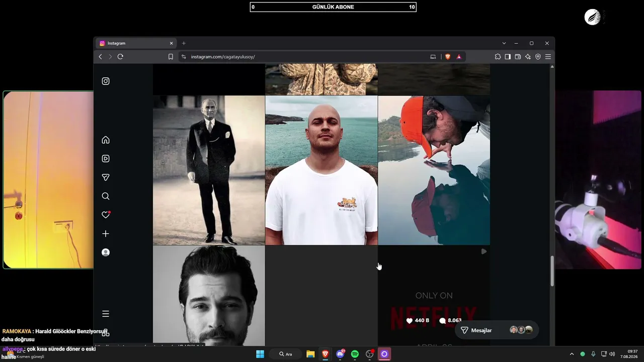Screen dimensions: 644x362
Task: Open the bald man in white t-shirt post
Action: (321, 170)
